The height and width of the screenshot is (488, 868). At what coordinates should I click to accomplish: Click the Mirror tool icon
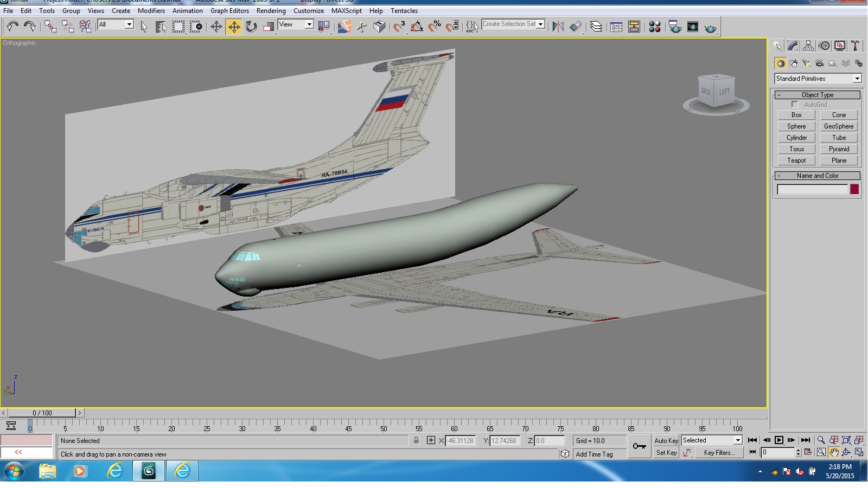pos(558,26)
